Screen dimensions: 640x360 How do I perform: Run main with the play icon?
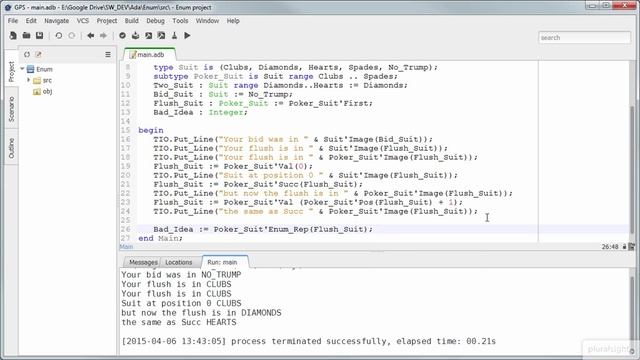pos(187,36)
